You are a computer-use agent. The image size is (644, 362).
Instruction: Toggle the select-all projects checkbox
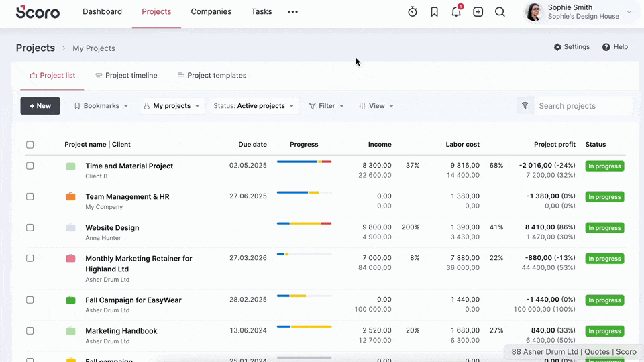[x=30, y=145]
